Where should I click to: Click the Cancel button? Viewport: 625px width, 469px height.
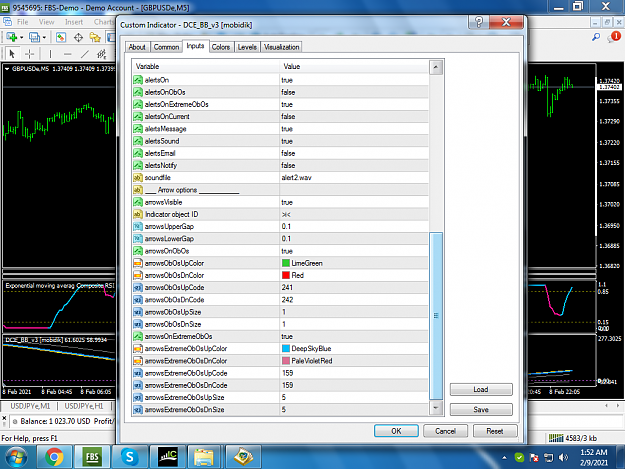pos(445,431)
